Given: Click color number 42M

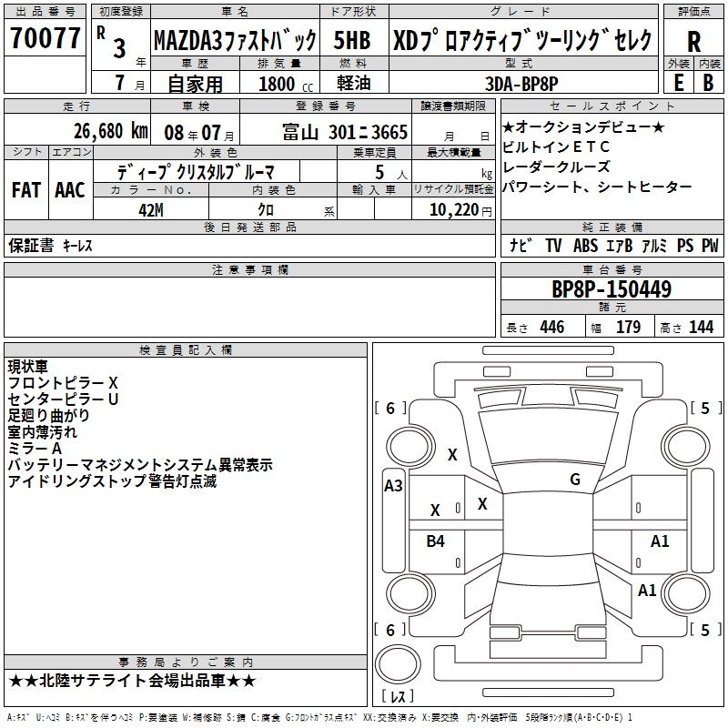Looking at the screenshot, I should pos(151,210).
